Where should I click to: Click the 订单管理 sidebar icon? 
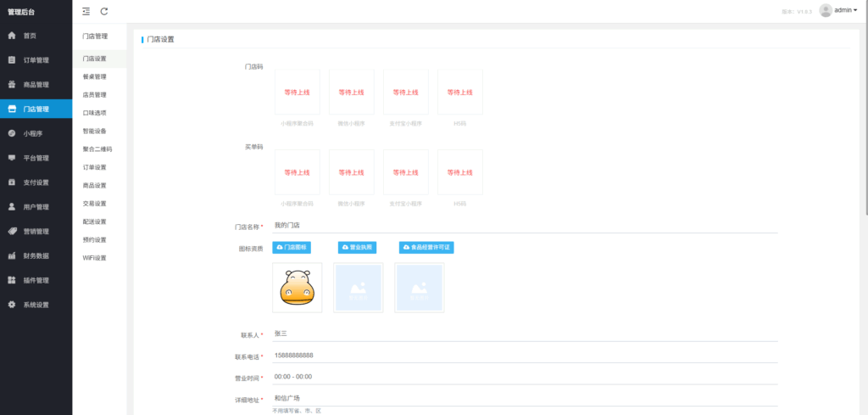(12, 60)
